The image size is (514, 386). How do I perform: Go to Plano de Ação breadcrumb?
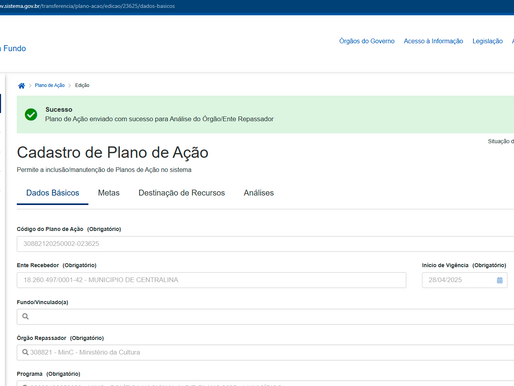(50, 85)
